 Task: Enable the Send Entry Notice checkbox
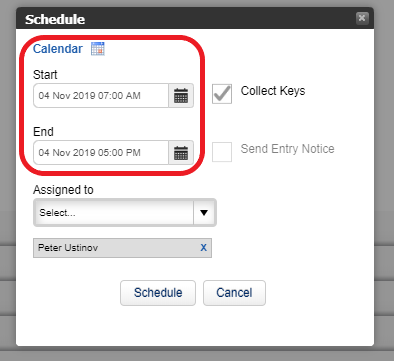[x=222, y=152]
